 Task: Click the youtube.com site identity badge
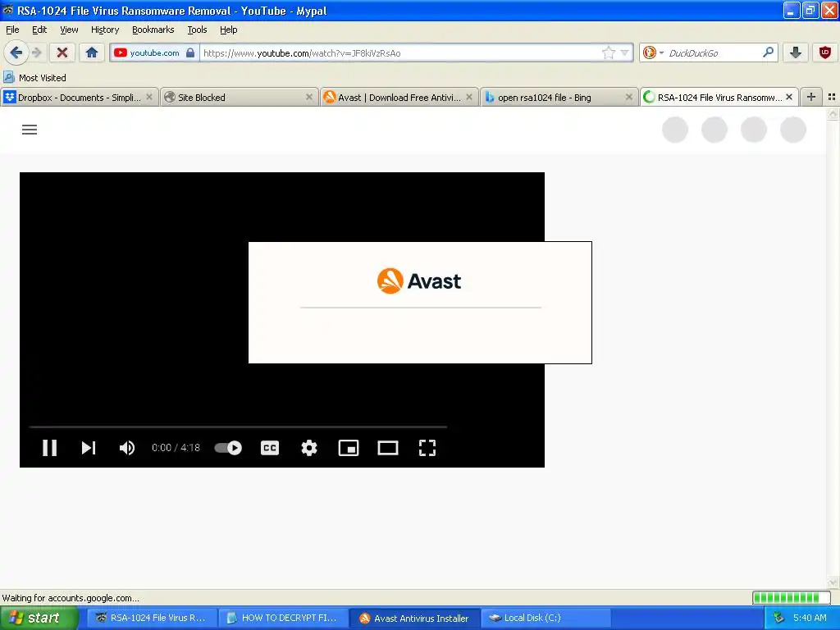point(155,53)
